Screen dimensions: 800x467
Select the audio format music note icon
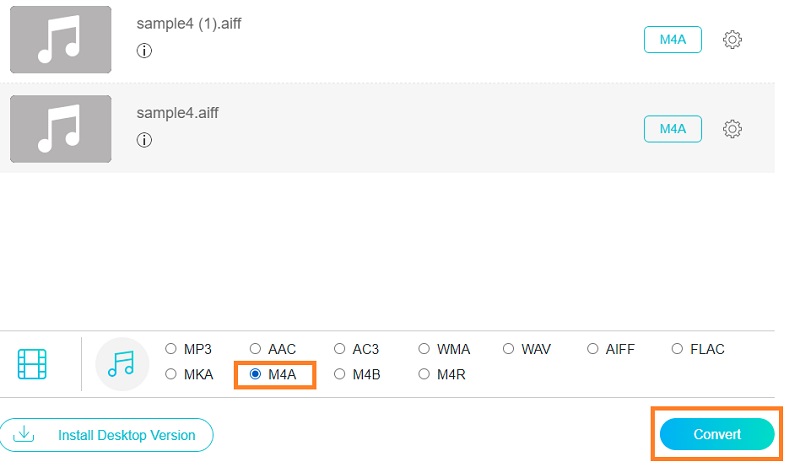pos(121,363)
